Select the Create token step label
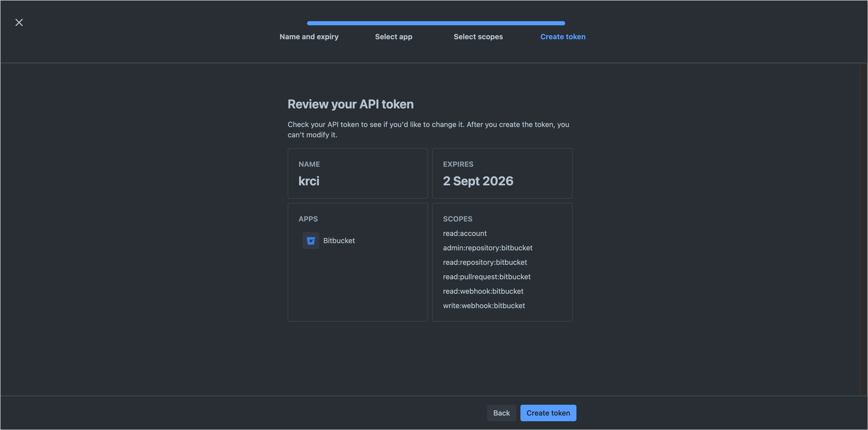Viewport: 868px width, 430px height. pos(563,36)
